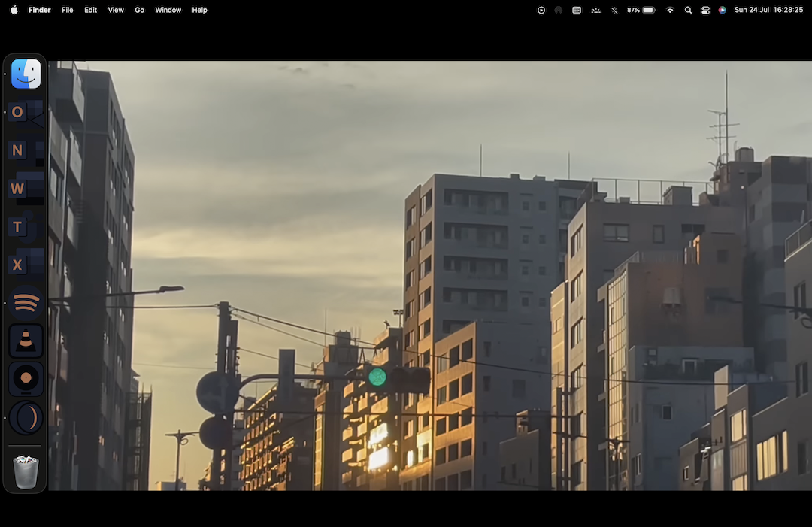Open the File menu
This screenshot has height=527, width=812.
click(x=68, y=10)
